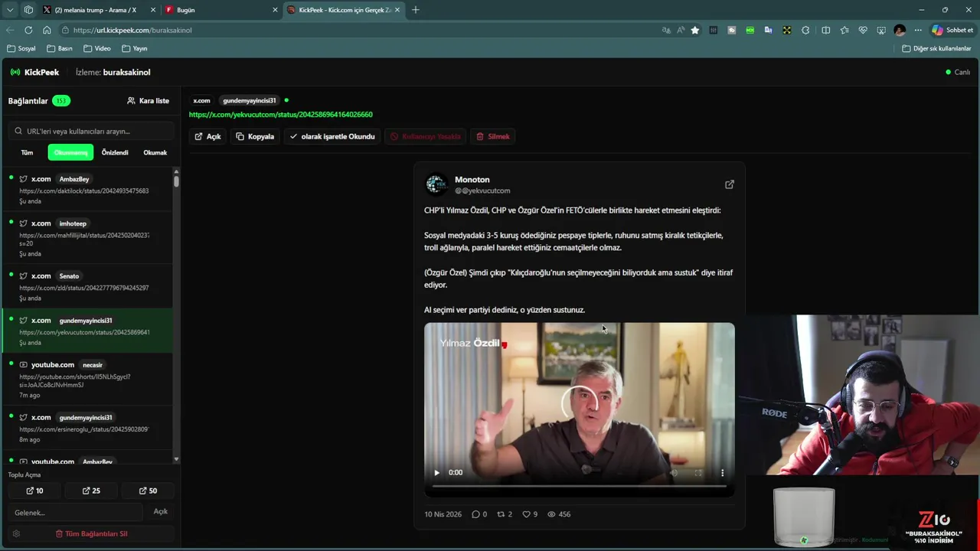Screen dimensions: 980x551
Task: Open a new browser tab
Action: pos(416,10)
